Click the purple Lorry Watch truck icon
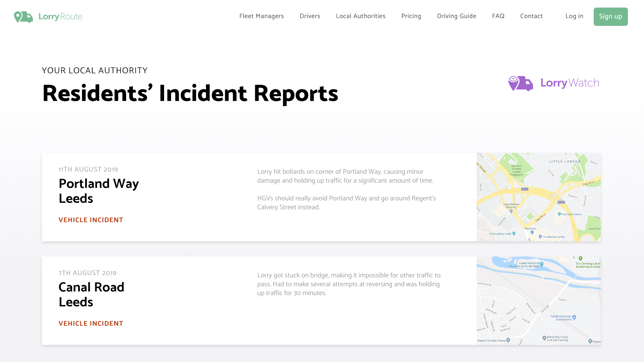The width and height of the screenshot is (644, 362). pos(520,83)
